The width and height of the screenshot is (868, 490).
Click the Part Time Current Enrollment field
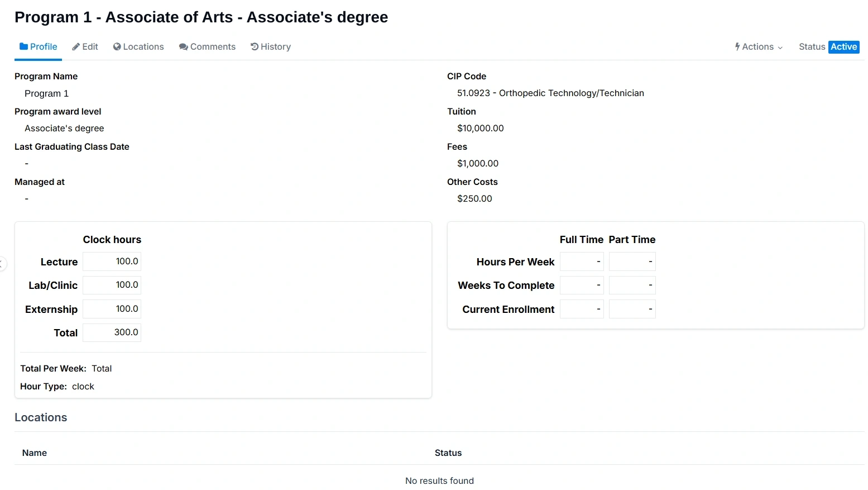(632, 309)
